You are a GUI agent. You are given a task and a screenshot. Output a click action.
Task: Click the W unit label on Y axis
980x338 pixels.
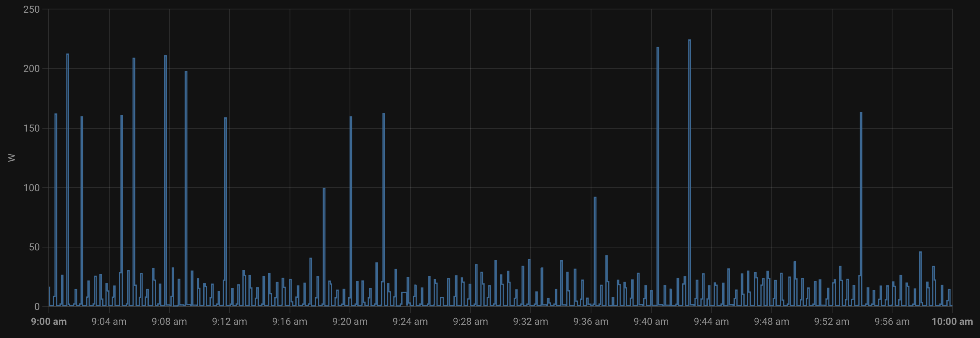[12, 157]
